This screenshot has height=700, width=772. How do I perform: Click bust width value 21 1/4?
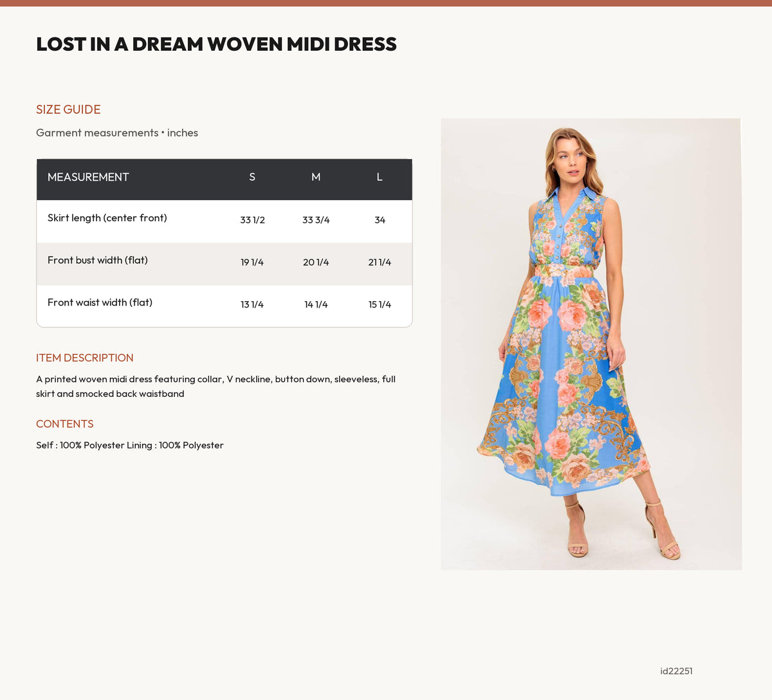pyautogui.click(x=380, y=262)
